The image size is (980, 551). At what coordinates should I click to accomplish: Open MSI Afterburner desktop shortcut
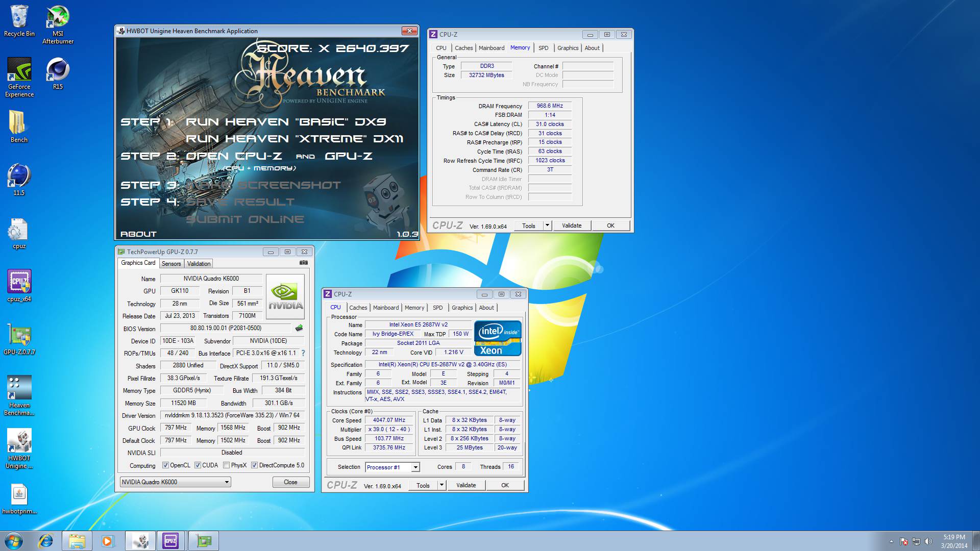coord(58,24)
